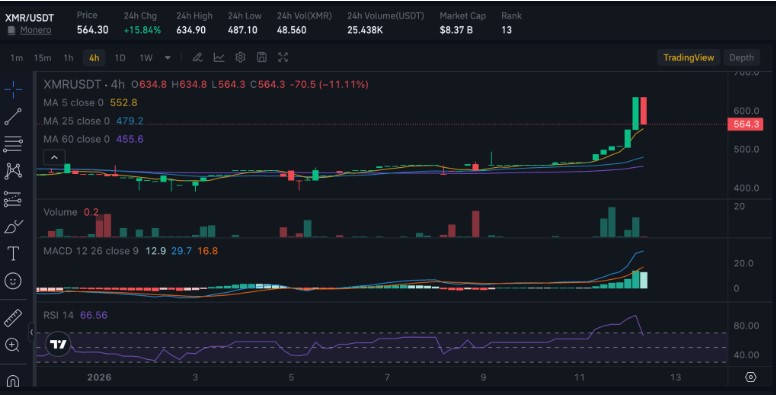Open the indicators chart icon
This screenshot has height=395, width=776.
tap(219, 57)
